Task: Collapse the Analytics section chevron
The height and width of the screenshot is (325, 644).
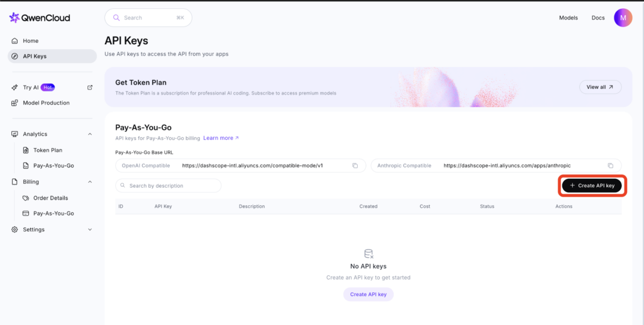Action: point(90,134)
